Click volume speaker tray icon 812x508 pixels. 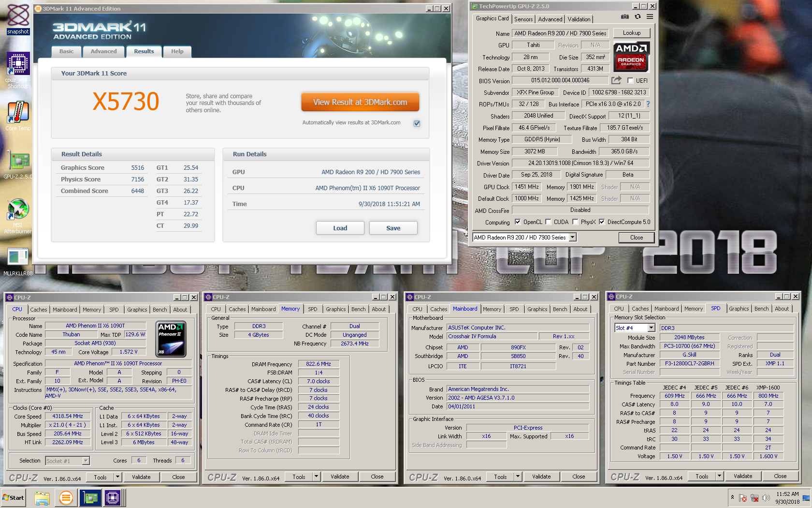point(766,498)
